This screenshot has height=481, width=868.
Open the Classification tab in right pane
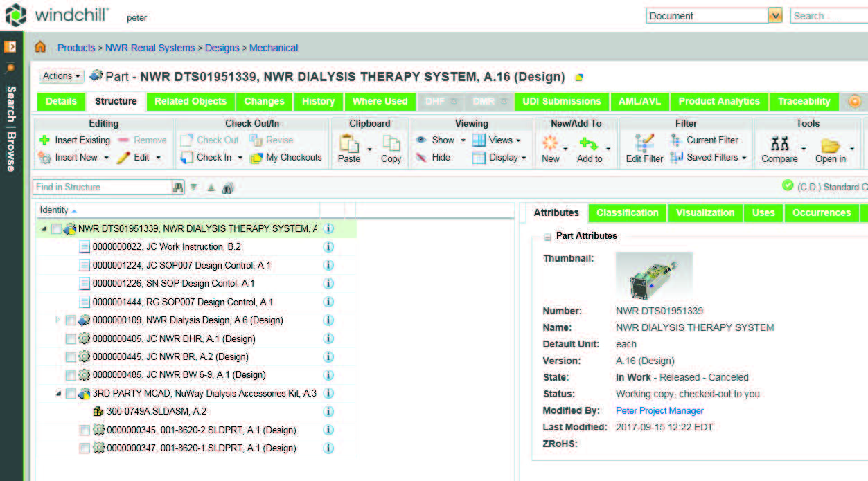pyautogui.click(x=628, y=212)
